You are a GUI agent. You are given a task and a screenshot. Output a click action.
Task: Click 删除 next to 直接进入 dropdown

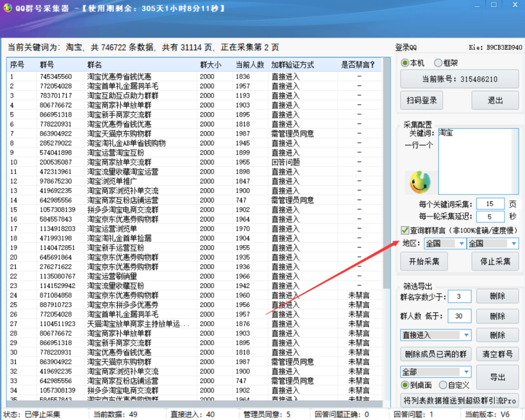tap(497, 335)
